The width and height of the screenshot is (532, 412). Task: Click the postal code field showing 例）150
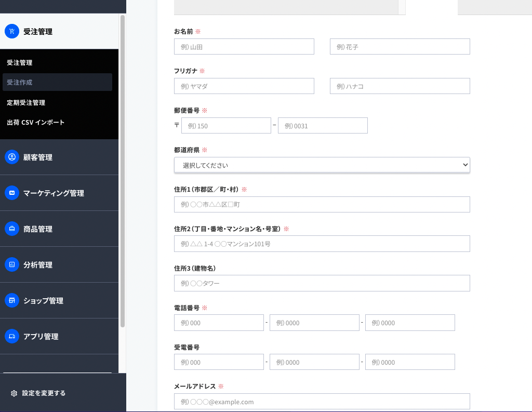pyautogui.click(x=226, y=125)
